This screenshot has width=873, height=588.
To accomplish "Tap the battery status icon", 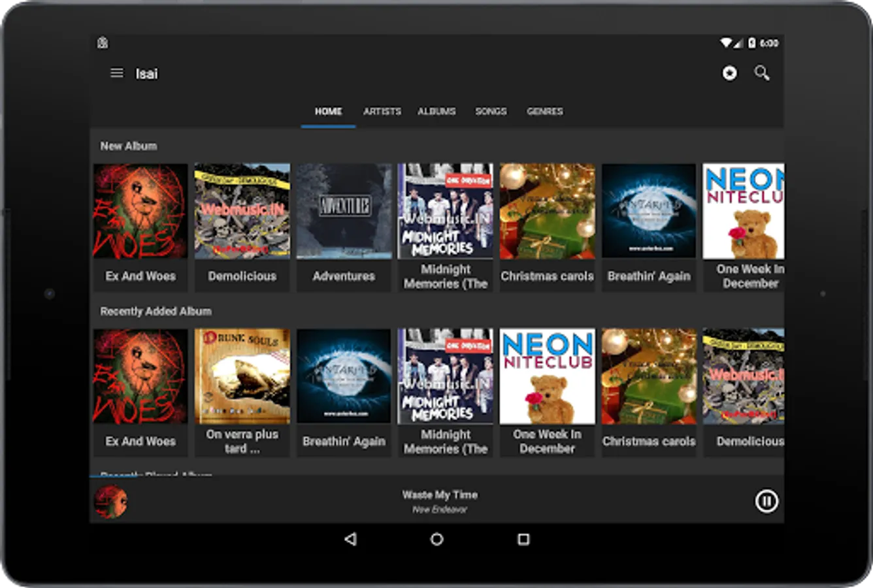I will tap(751, 43).
